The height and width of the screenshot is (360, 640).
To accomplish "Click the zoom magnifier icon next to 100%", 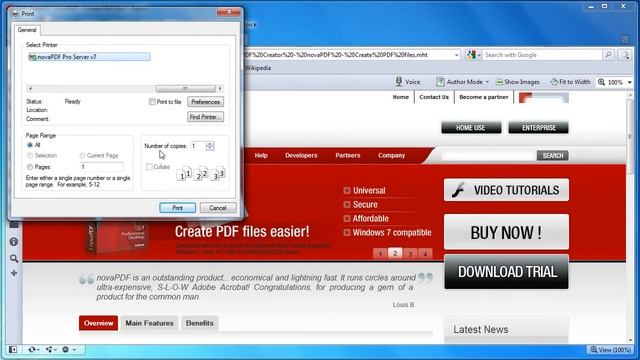I will [x=601, y=82].
